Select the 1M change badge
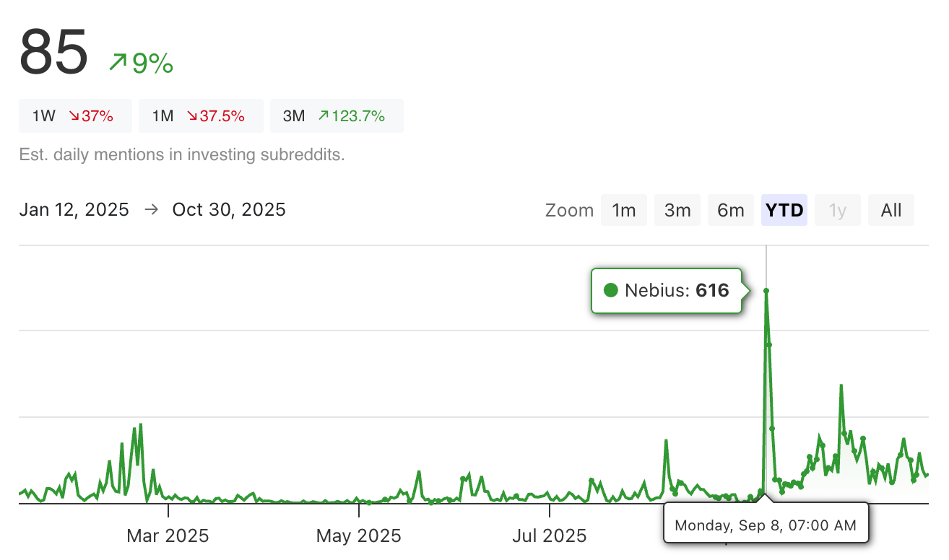949x560 pixels. [x=201, y=116]
